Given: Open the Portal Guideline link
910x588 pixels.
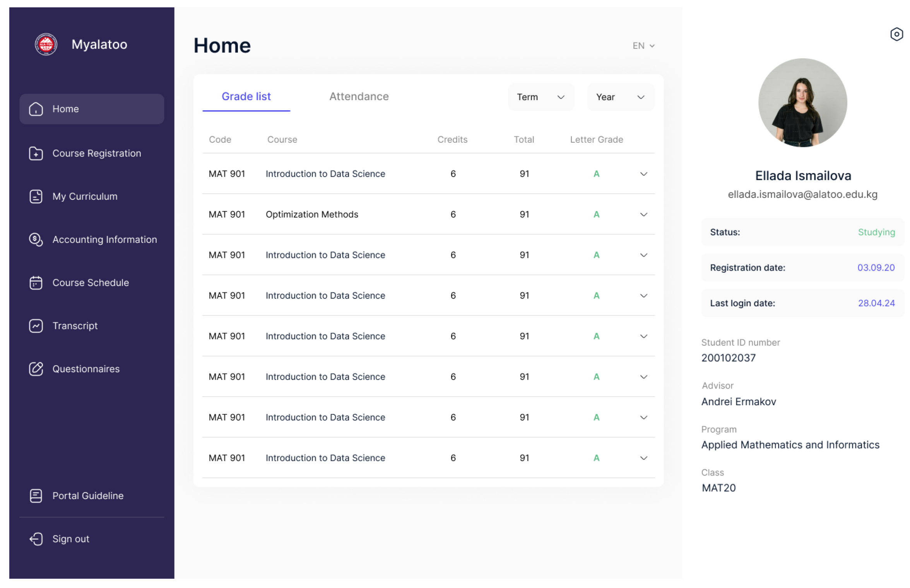Looking at the screenshot, I should (88, 496).
